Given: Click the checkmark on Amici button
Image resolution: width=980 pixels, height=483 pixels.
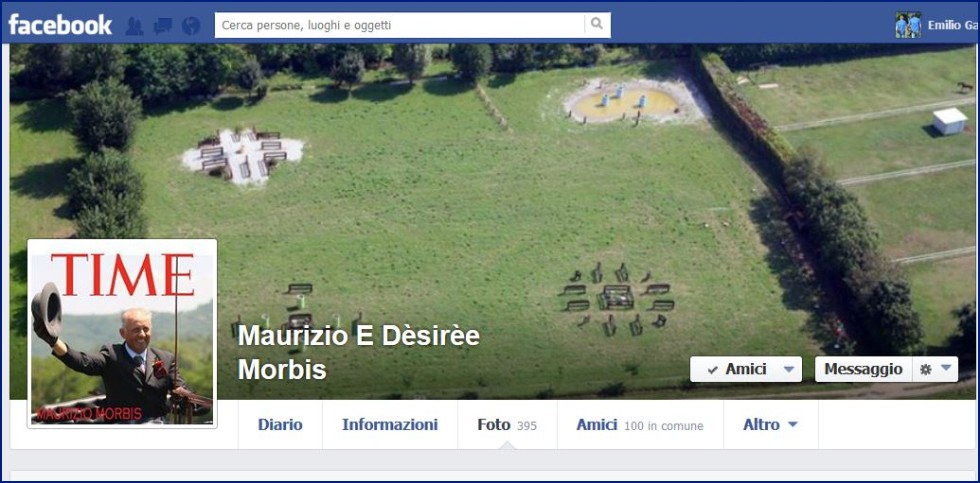Looking at the screenshot, I should [712, 370].
